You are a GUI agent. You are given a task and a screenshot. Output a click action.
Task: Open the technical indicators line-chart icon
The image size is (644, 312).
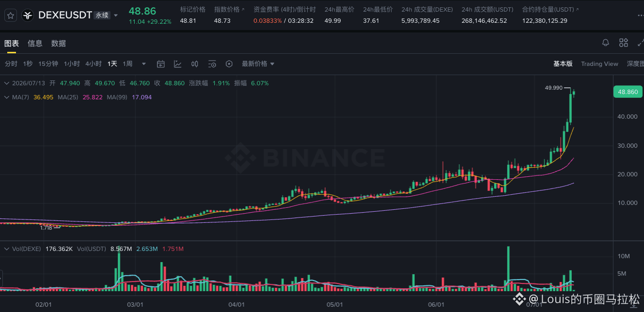point(178,64)
